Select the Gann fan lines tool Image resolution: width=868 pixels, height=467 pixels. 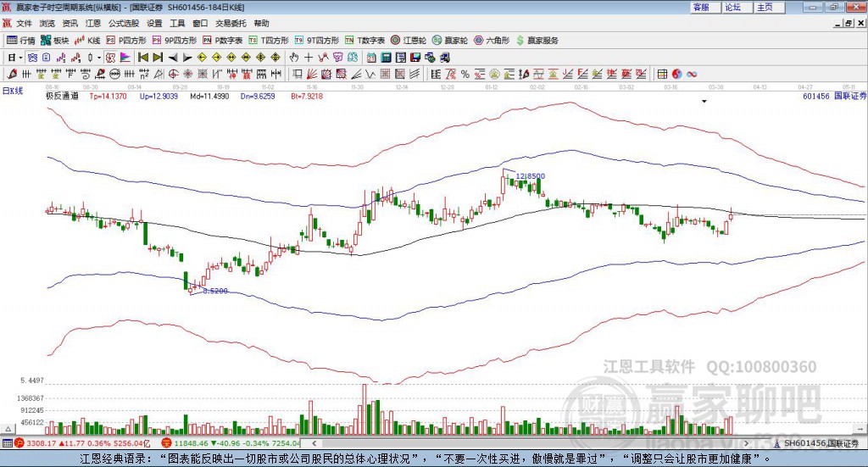312,74
